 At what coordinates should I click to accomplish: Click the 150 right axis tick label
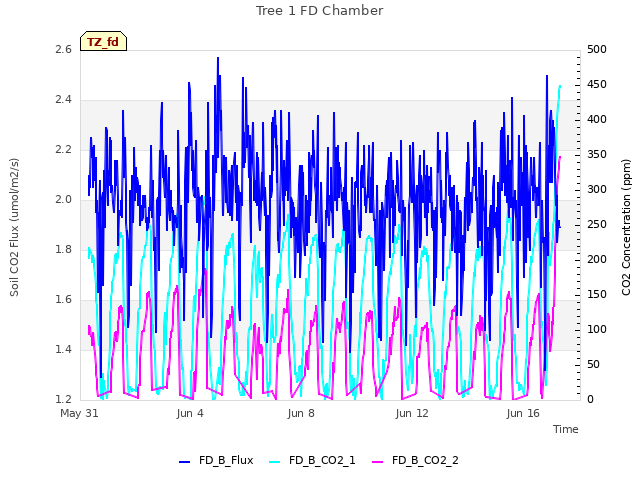coord(597,294)
